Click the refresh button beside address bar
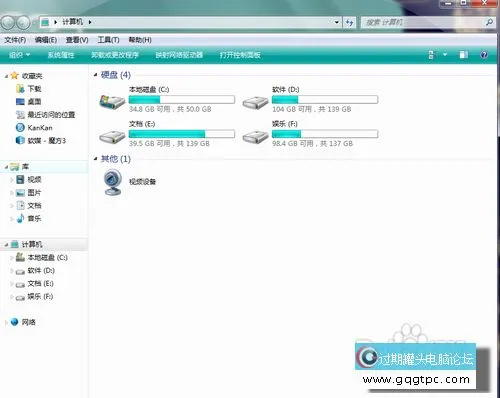This screenshot has height=398, width=500. (349, 22)
